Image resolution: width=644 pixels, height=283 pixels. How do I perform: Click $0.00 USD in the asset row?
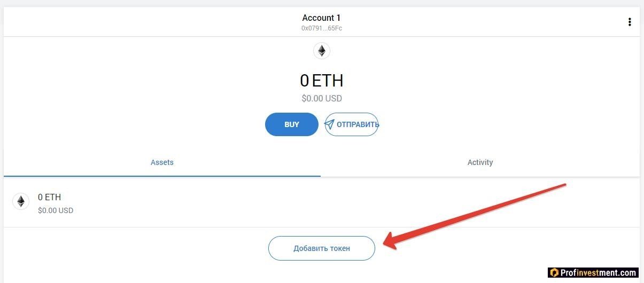(x=56, y=210)
